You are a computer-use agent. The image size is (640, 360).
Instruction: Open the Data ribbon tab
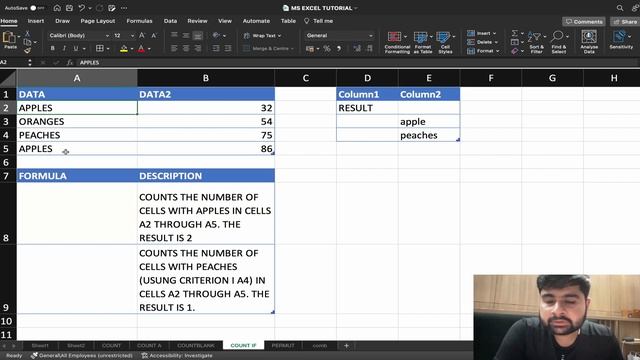pyautogui.click(x=170, y=21)
